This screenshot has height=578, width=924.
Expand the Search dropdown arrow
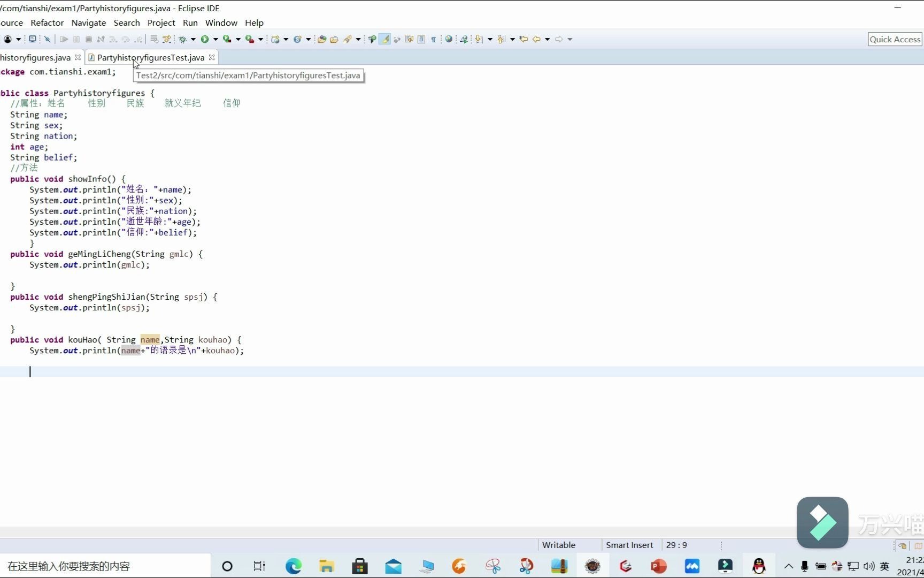point(358,39)
